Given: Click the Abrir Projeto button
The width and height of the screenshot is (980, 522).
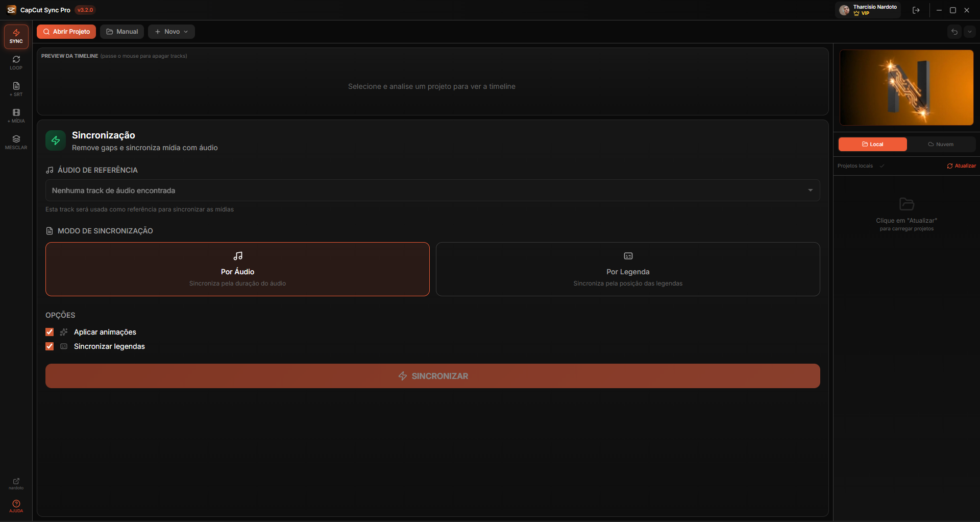Looking at the screenshot, I should point(66,32).
